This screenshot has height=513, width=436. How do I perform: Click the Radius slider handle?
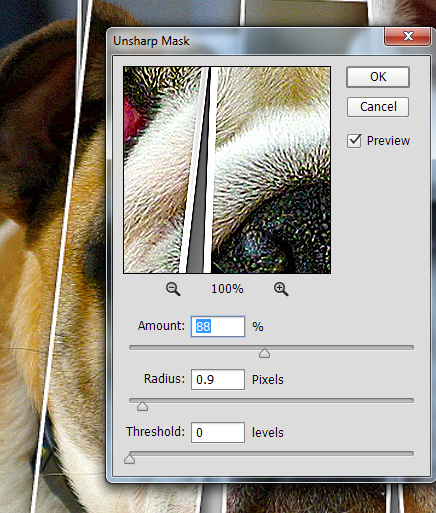tap(142, 406)
